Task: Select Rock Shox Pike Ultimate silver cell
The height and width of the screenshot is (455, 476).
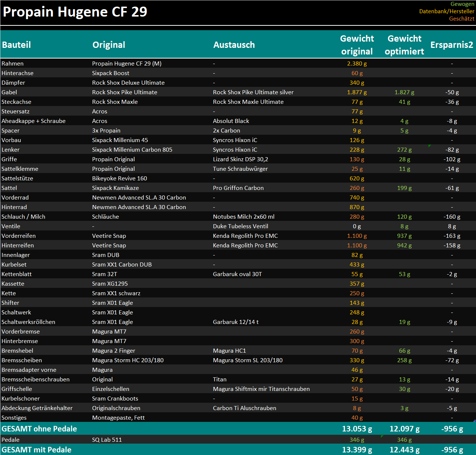Action: [253, 92]
